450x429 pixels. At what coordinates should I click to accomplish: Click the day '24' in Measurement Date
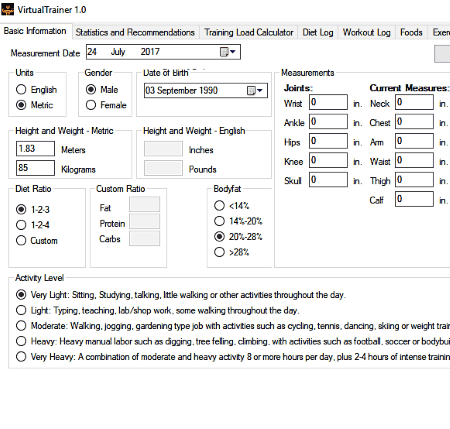tap(92, 52)
